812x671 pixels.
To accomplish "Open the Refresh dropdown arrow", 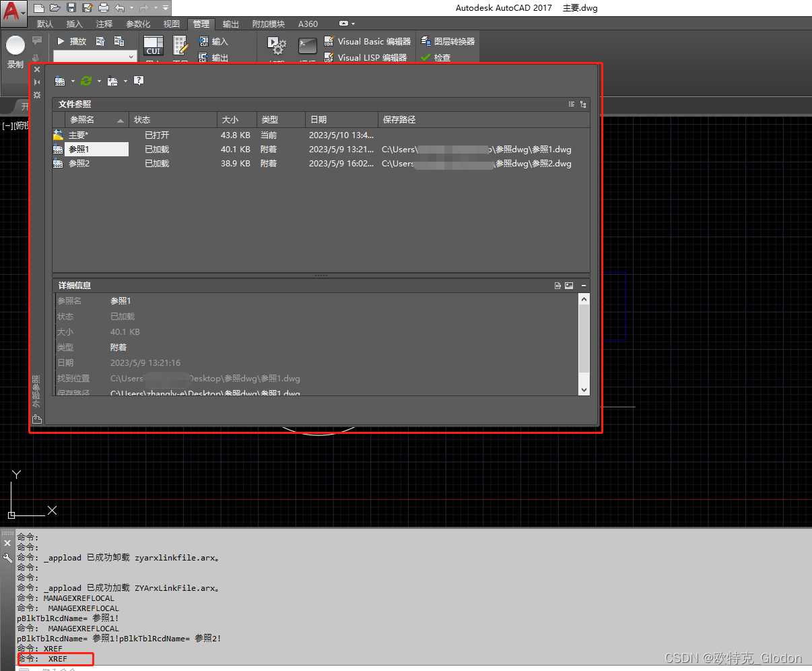I will [99, 81].
